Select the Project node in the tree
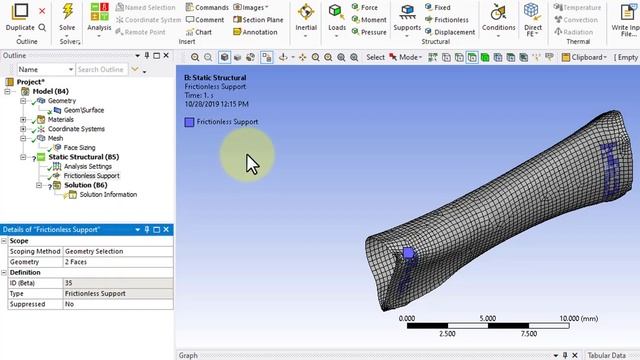The width and height of the screenshot is (640, 360). click(30, 82)
